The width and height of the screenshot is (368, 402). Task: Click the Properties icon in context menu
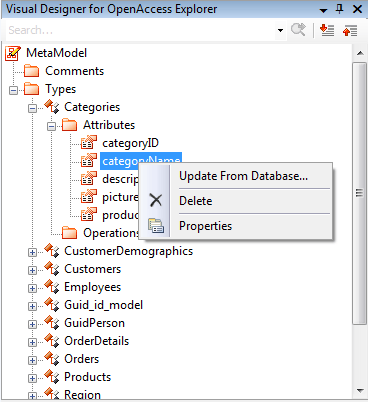pos(156,226)
